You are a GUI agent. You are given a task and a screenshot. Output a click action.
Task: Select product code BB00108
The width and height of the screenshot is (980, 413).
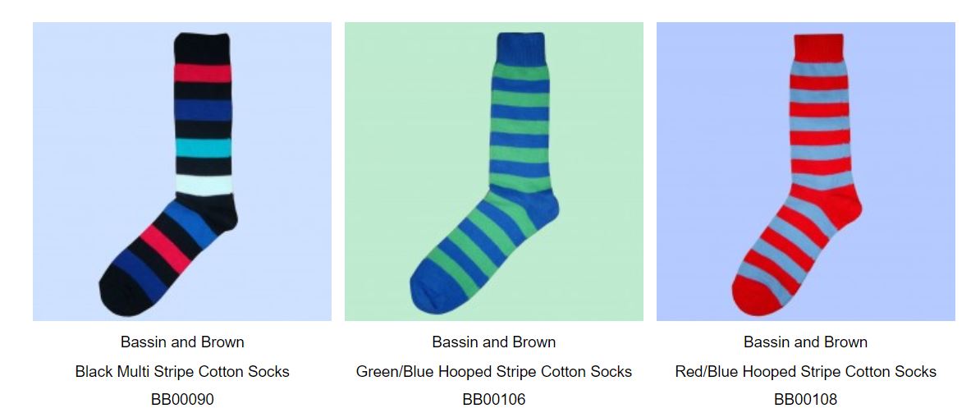(806, 399)
